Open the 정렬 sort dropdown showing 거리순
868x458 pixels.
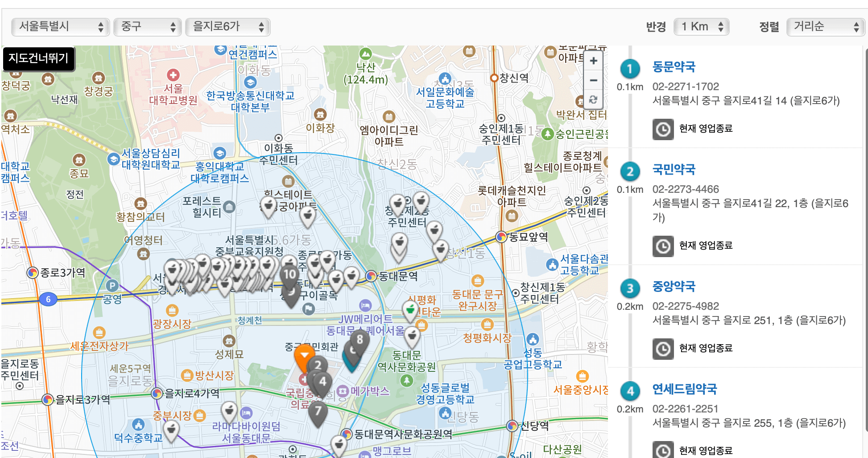826,26
